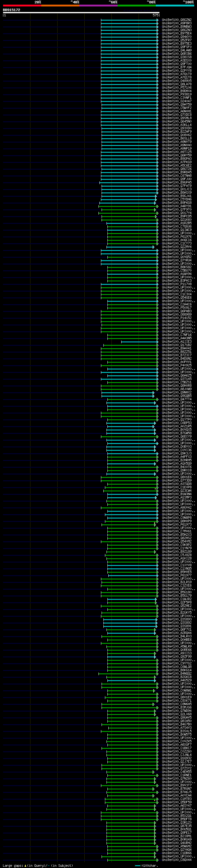Click the short cyan bar for UniRef100_A1IIE3

point(140,342)
